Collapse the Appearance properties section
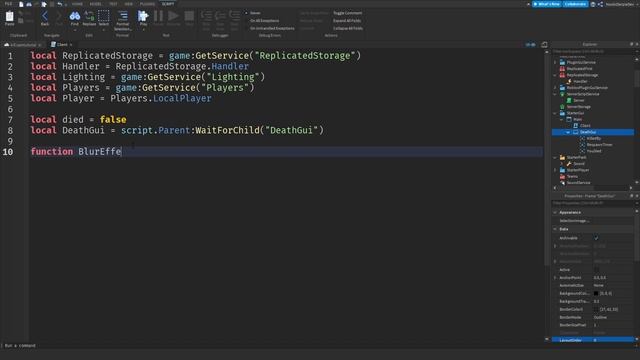This screenshot has height=360, width=640. (555, 212)
